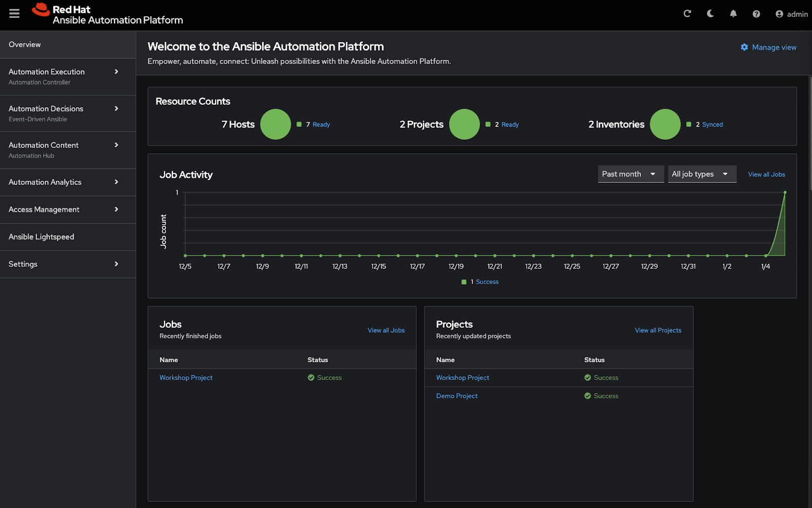Open the help question mark menu
Screen dimensions: 812x508
click(x=756, y=14)
